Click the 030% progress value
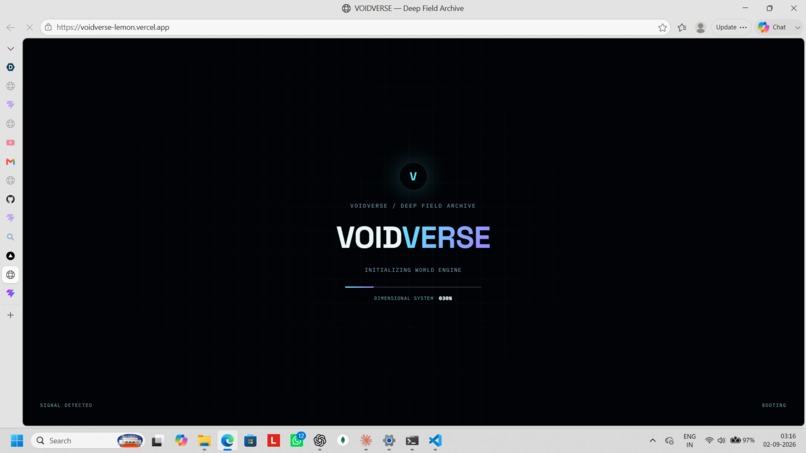806x453 pixels. [x=445, y=298]
